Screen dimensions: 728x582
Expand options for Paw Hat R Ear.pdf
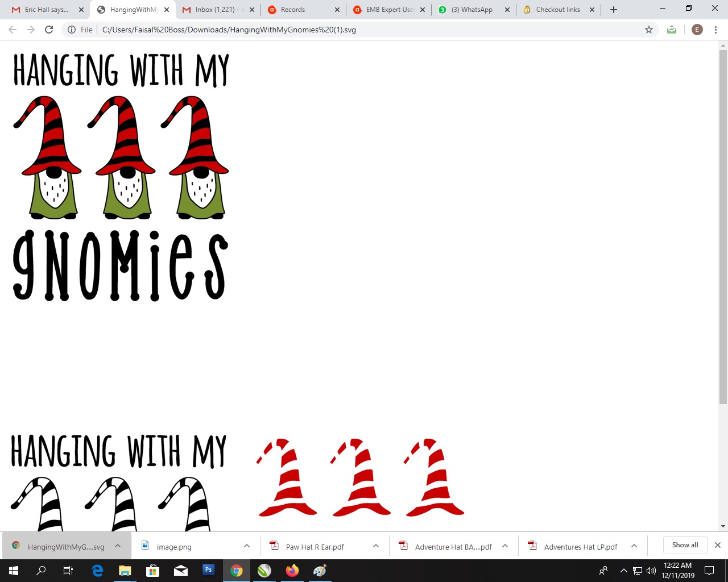click(x=376, y=546)
